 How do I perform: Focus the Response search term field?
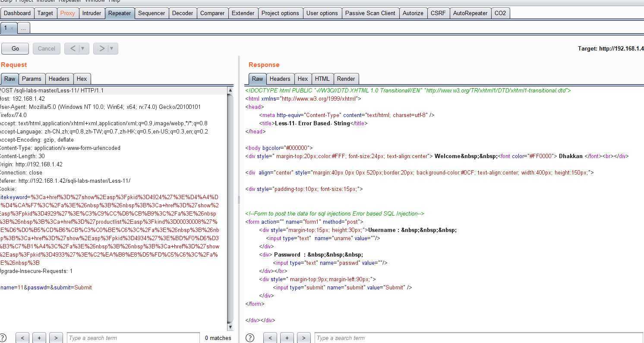(x=478, y=338)
